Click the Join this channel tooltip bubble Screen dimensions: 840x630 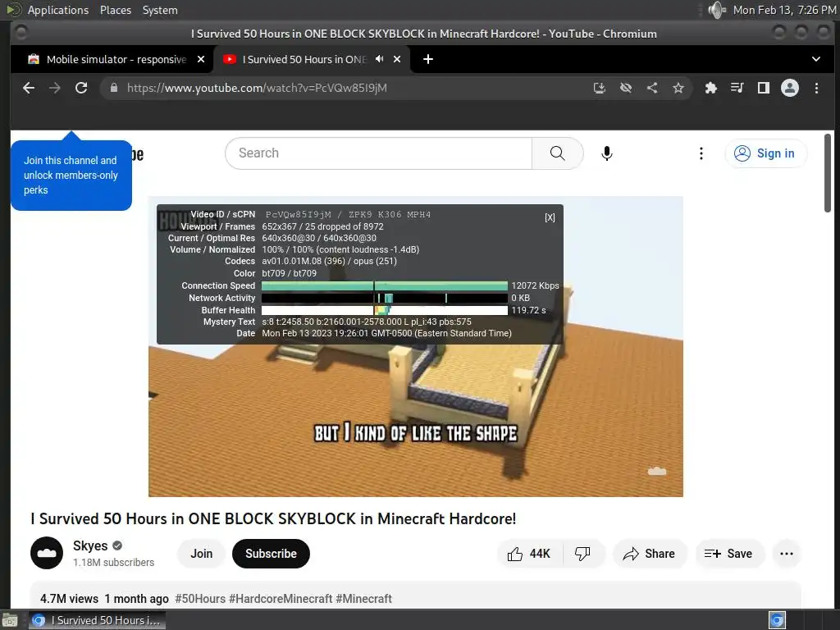pos(71,175)
